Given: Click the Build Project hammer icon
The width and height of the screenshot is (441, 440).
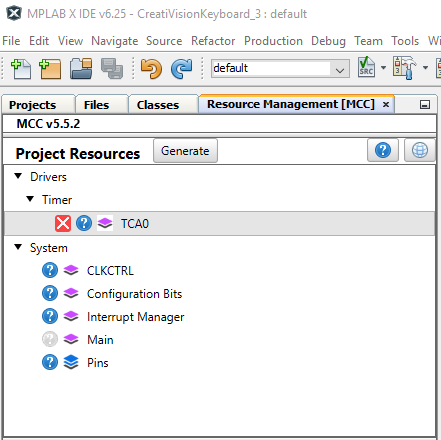Looking at the screenshot, I should click(405, 68).
